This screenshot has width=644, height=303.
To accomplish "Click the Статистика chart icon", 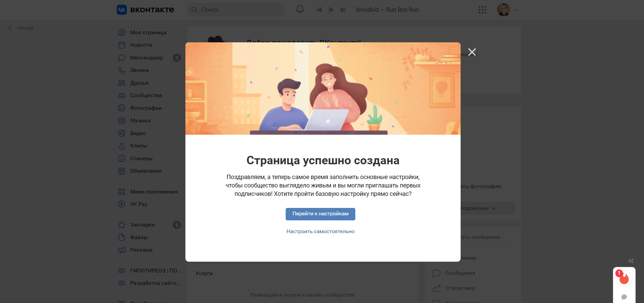I will 436,288.
